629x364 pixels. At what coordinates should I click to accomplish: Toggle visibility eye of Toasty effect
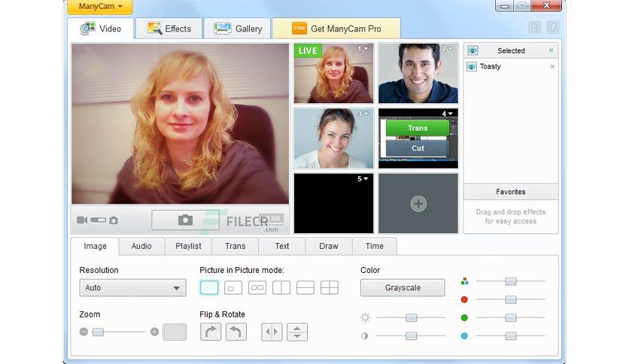click(472, 66)
